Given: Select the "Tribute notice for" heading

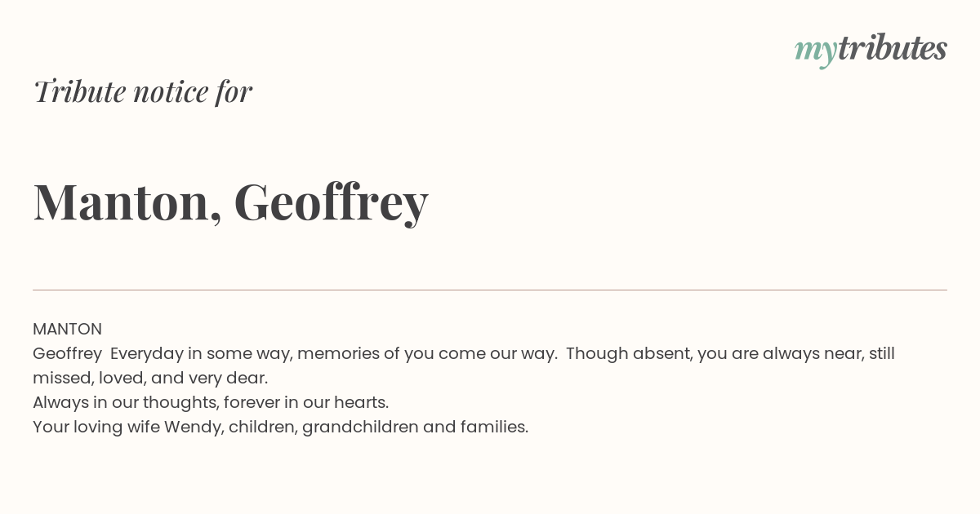Looking at the screenshot, I should (143, 91).
